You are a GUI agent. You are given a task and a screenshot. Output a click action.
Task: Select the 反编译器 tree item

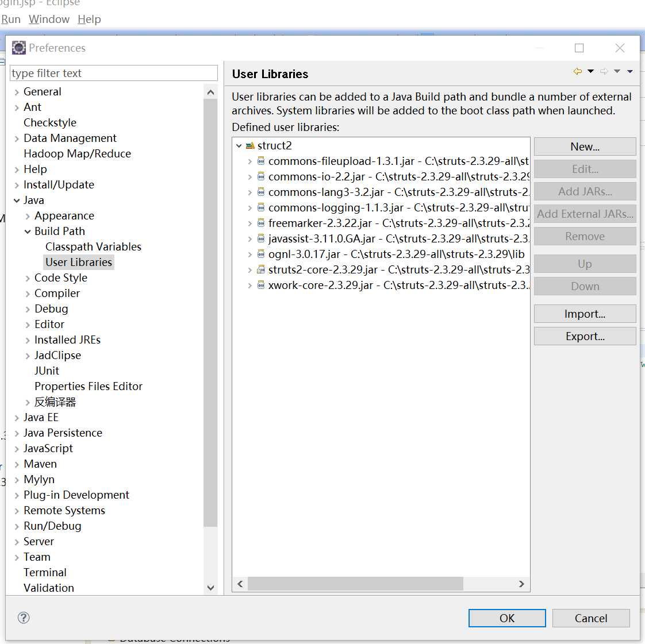click(x=55, y=402)
